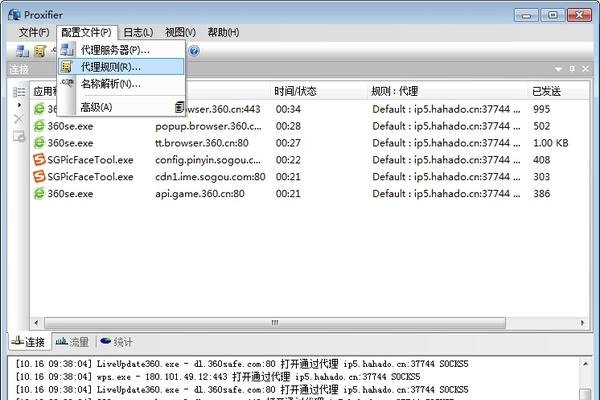Screen dimensions: 600x400
Task: Select 代理服务器(P)... menu entry
Action: coord(115,49)
